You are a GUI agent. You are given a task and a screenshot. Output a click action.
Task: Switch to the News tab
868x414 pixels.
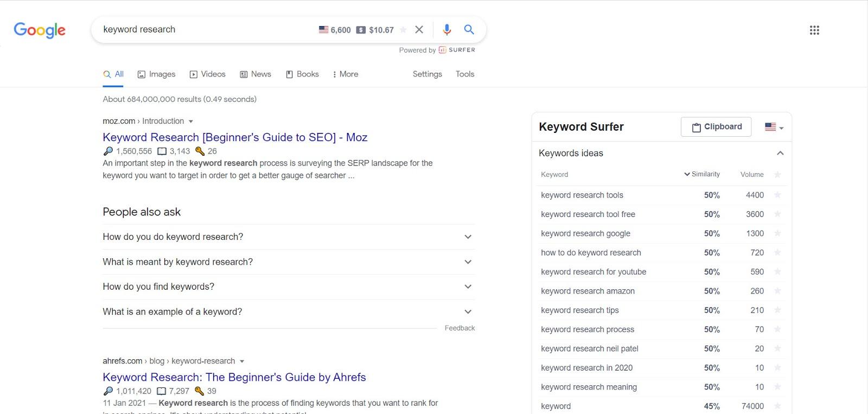pos(256,74)
